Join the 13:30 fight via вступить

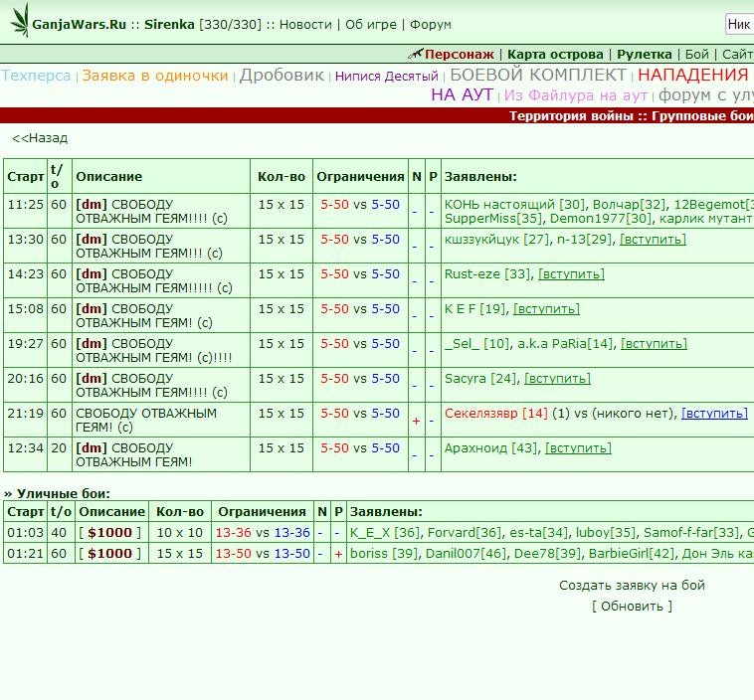click(653, 240)
